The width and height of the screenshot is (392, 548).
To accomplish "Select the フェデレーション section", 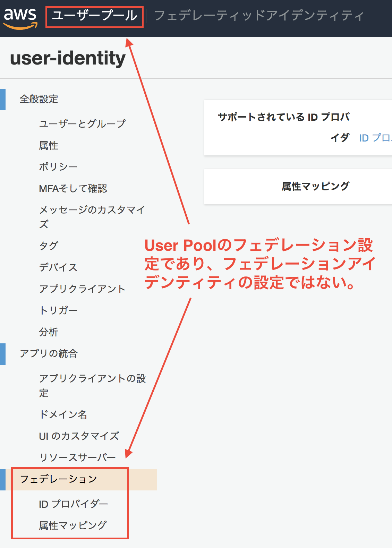I will [x=58, y=479].
